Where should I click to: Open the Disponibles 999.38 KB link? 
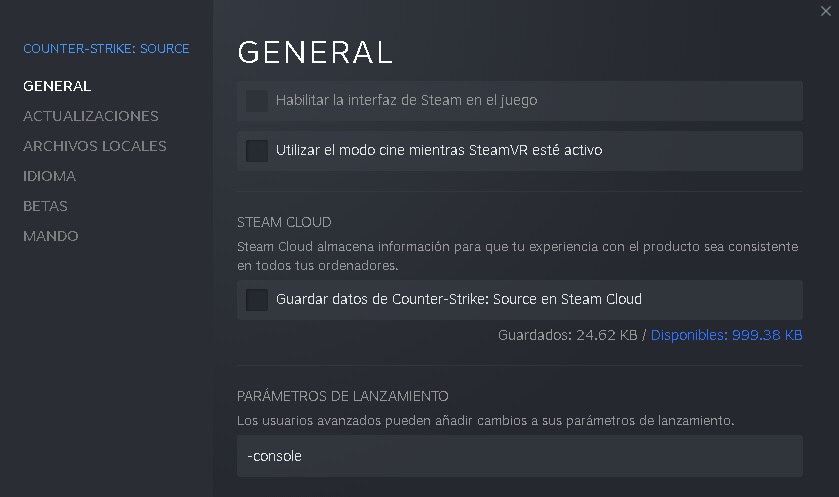click(726, 335)
